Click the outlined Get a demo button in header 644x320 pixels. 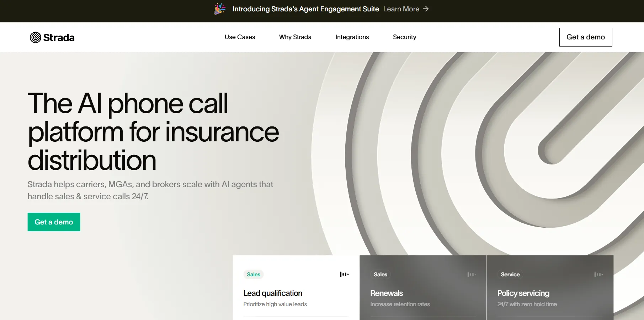(x=586, y=37)
